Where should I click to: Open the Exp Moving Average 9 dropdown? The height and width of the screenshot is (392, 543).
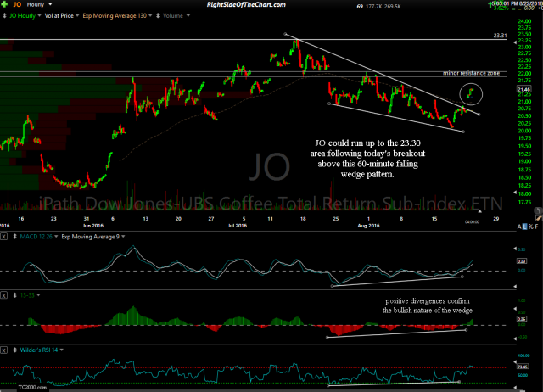(123, 237)
